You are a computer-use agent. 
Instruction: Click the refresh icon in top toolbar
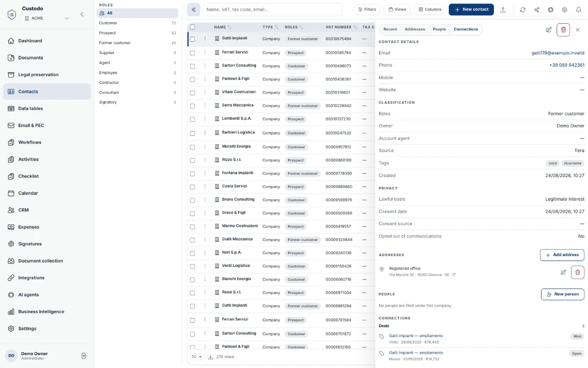[523, 9]
